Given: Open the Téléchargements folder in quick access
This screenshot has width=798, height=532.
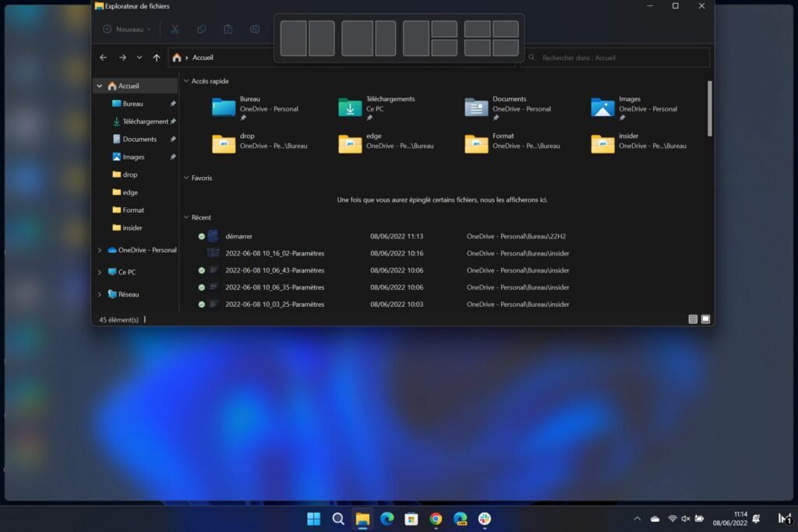Looking at the screenshot, I should 351,107.
